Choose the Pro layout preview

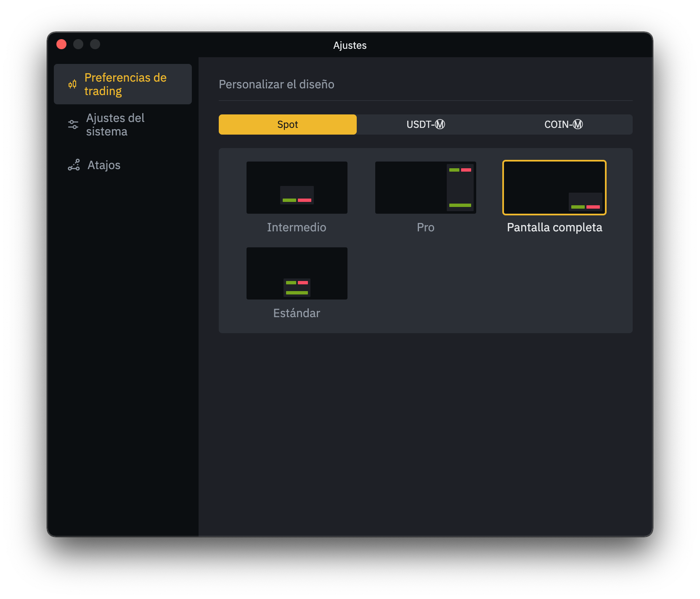click(x=426, y=188)
